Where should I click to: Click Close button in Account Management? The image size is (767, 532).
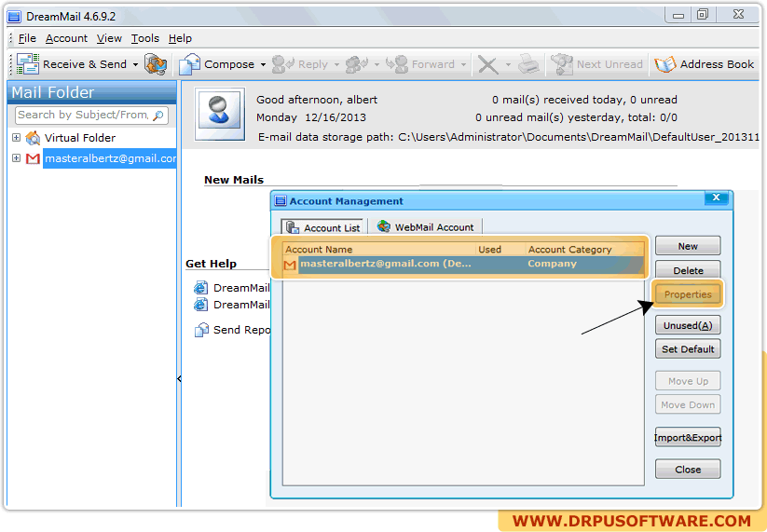[688, 470]
